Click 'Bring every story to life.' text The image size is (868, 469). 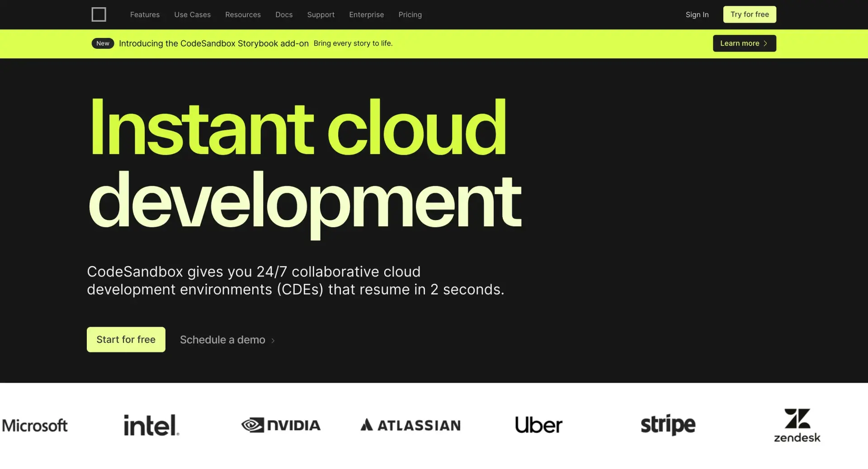click(353, 43)
